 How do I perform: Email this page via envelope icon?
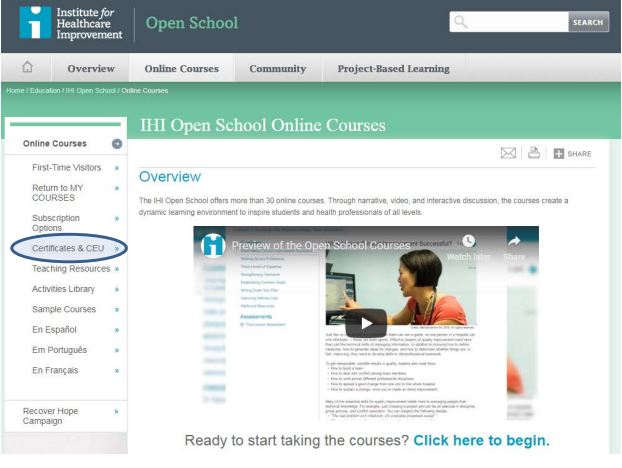tap(508, 153)
